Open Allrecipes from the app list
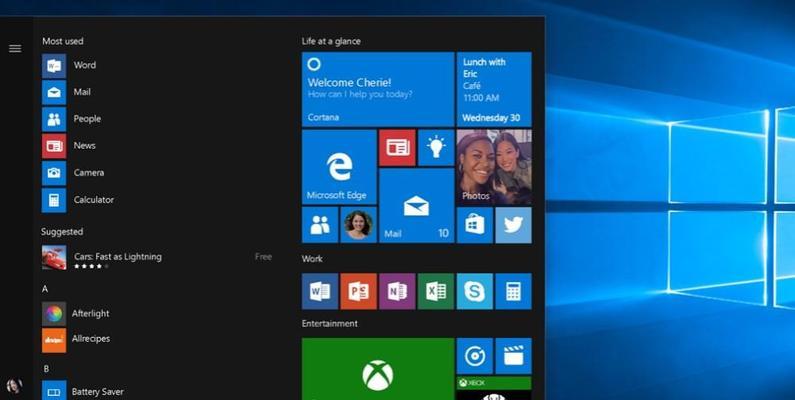 coord(76,340)
